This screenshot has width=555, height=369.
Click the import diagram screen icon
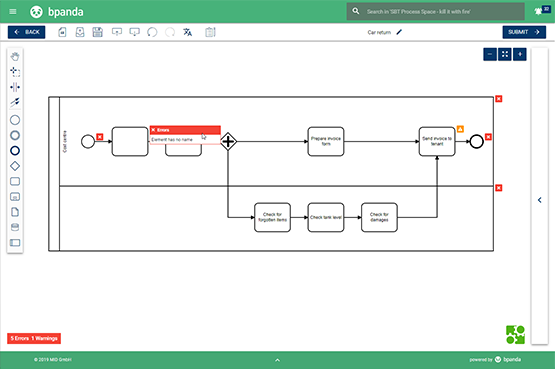(x=117, y=32)
